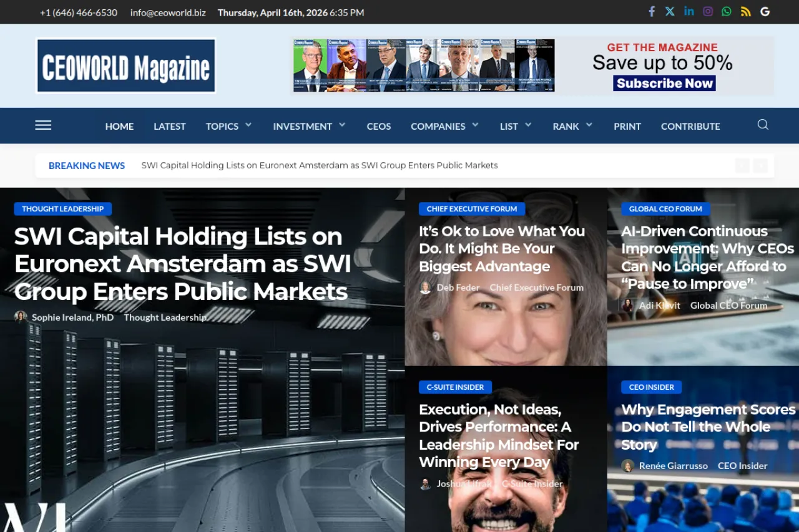Open the Print menu item
799x532 pixels.
pos(627,126)
